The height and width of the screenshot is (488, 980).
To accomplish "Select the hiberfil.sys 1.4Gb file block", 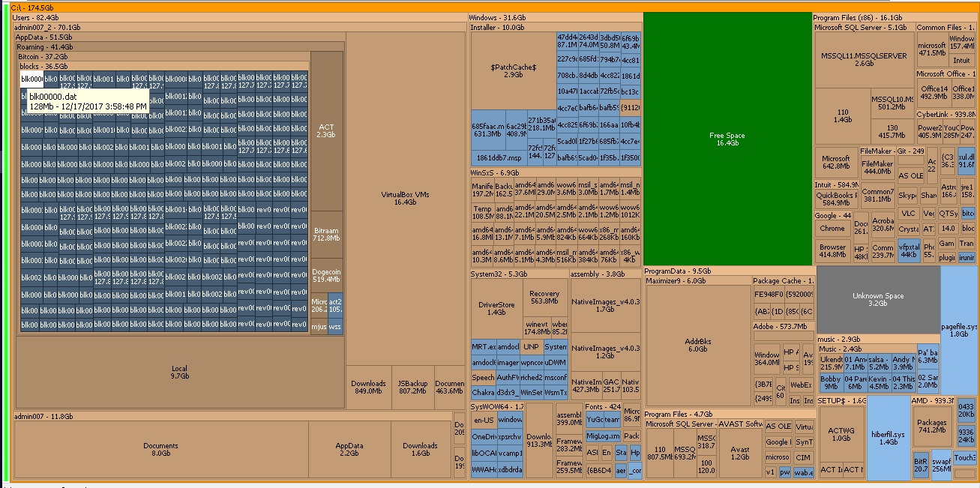I will [x=889, y=438].
